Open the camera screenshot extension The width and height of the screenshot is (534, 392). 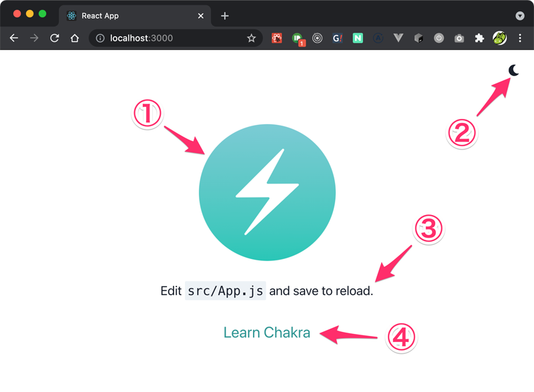(459, 38)
